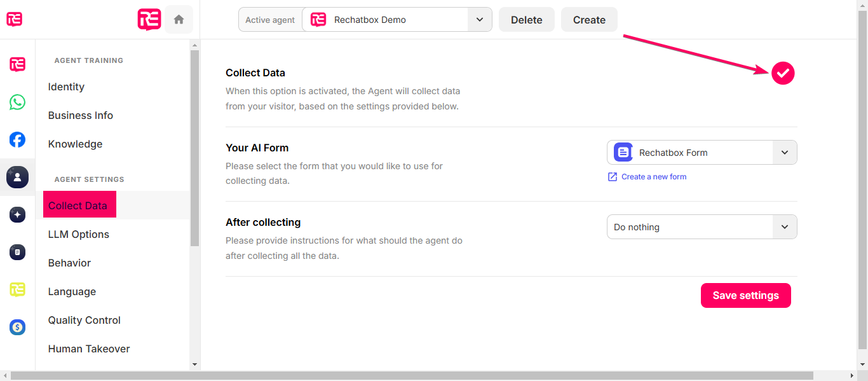
Task: Click the Save settings button
Action: [x=746, y=295]
